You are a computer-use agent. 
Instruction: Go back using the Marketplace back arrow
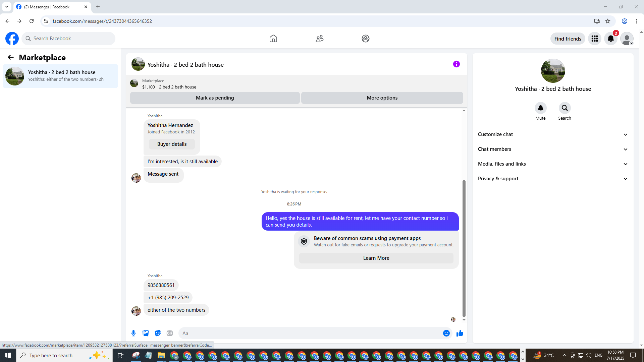point(11,57)
